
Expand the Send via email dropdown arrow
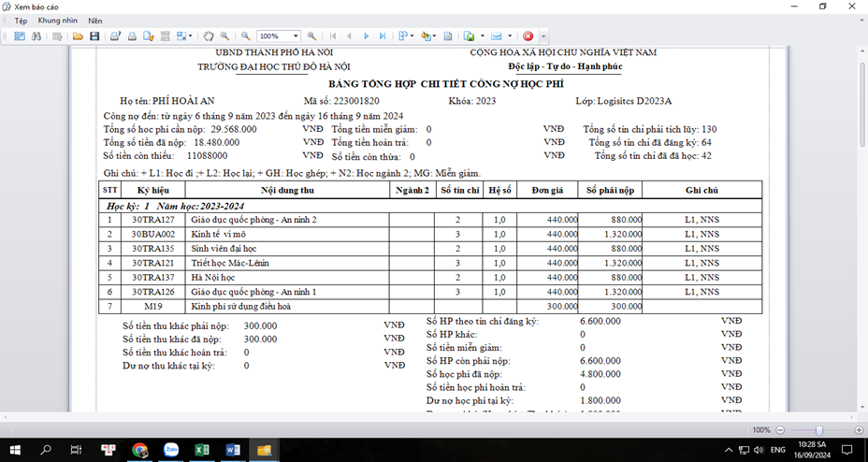point(511,36)
